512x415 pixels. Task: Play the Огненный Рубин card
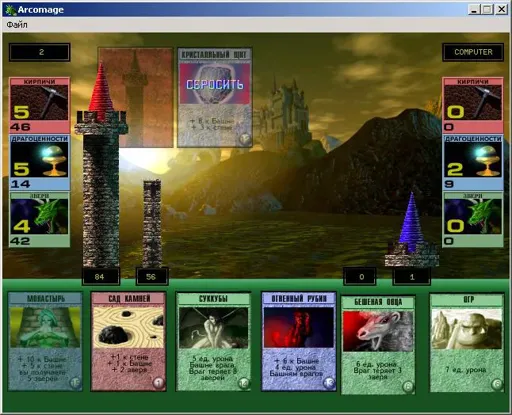click(299, 341)
